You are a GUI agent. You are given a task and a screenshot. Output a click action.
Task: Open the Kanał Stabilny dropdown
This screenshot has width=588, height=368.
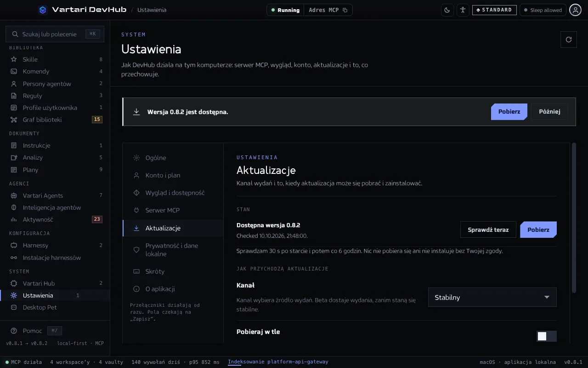(492, 297)
